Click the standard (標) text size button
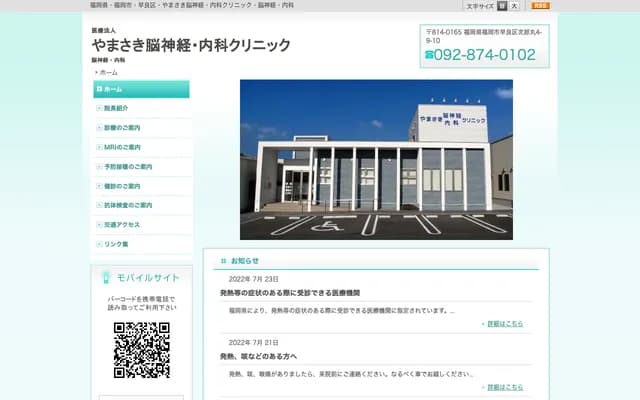 502,6
